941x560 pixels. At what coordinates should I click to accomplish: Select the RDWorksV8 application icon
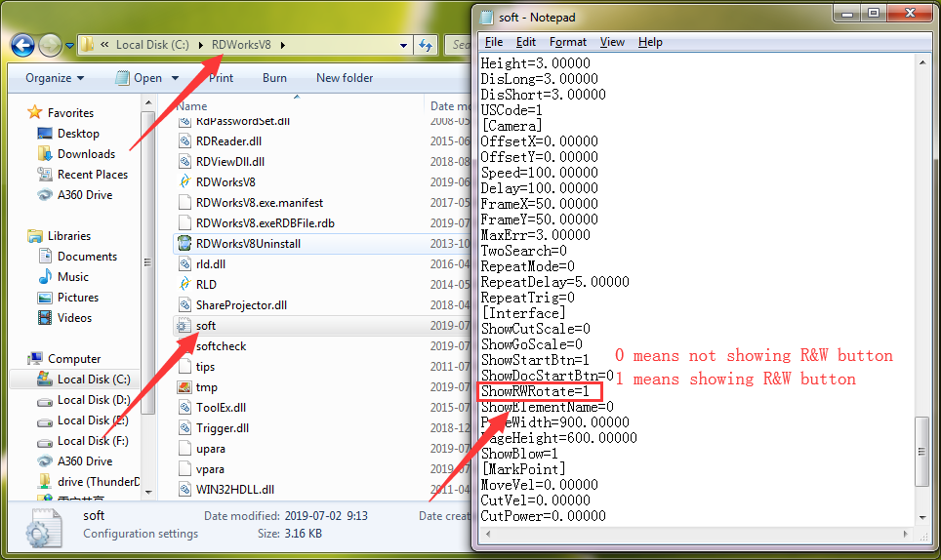tap(184, 181)
